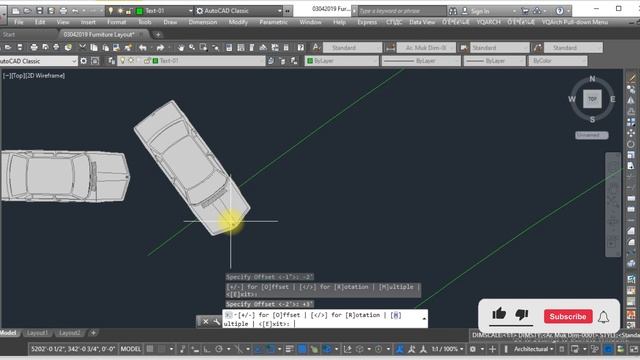Switch to the Layout1 tab

(x=37, y=333)
